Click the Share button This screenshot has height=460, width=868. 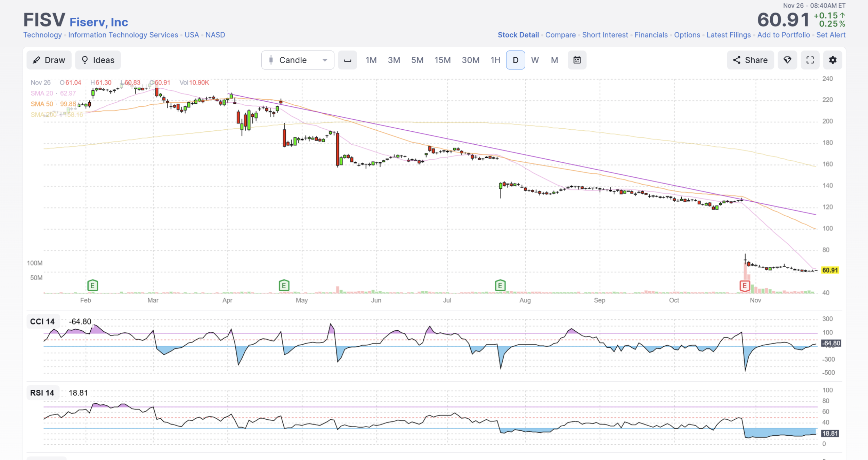pyautogui.click(x=750, y=60)
